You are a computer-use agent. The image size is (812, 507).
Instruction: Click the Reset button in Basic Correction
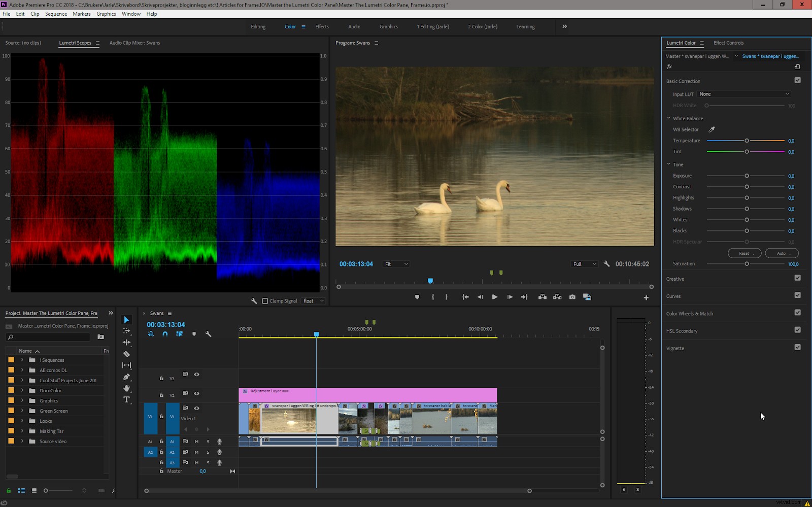pyautogui.click(x=745, y=253)
